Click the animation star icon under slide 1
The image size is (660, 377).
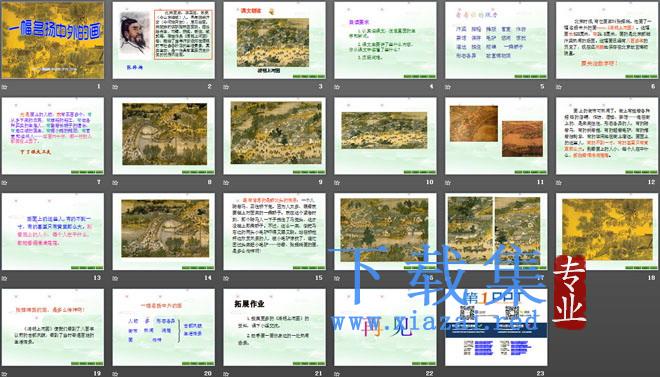5,87
